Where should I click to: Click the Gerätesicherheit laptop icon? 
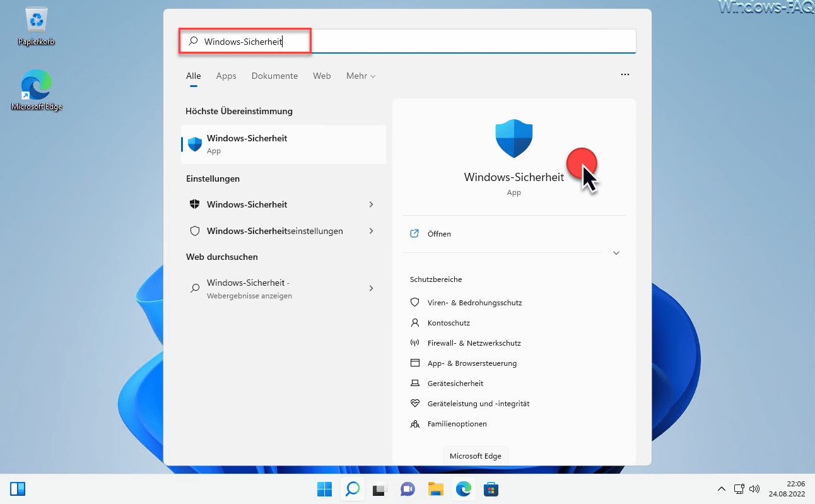415,383
